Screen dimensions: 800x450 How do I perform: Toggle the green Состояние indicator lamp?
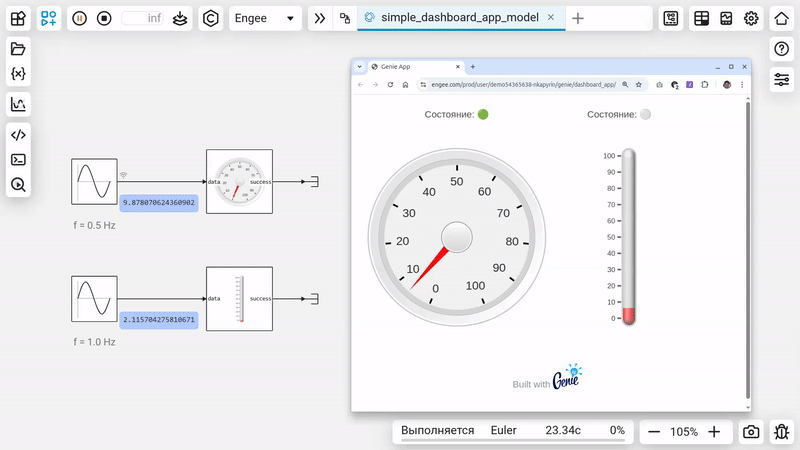coord(483,114)
